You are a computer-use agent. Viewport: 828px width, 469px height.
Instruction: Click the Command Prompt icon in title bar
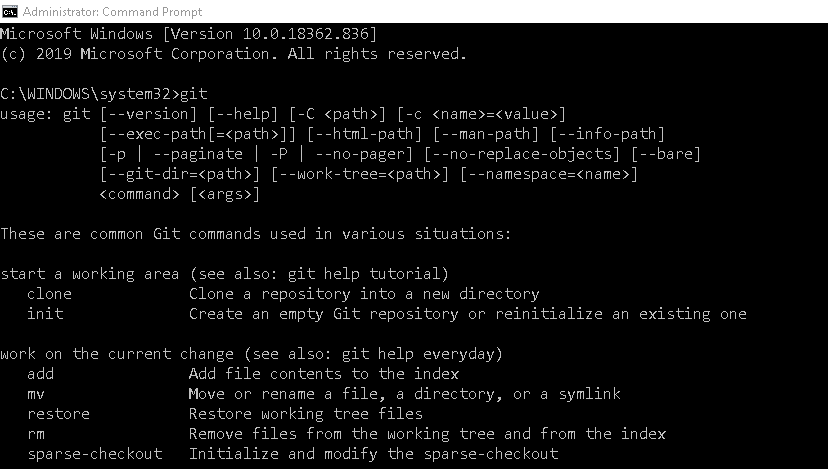pyautogui.click(x=10, y=11)
